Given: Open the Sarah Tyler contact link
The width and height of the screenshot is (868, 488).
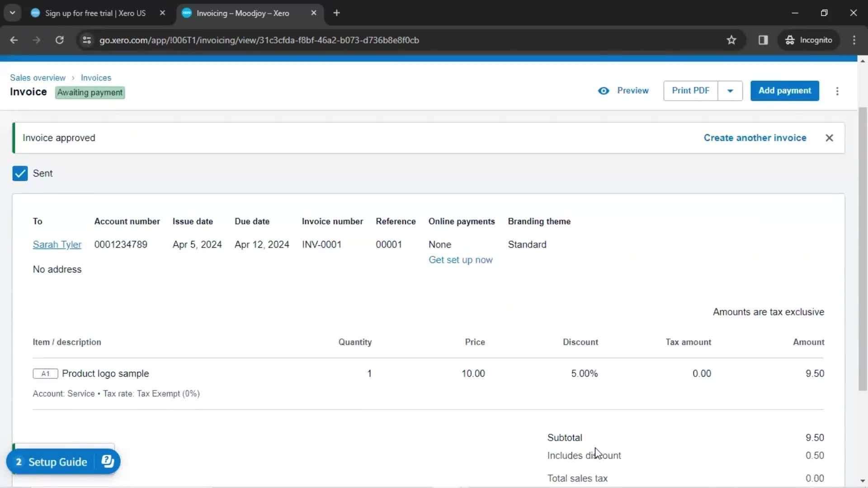Looking at the screenshot, I should pos(57,244).
